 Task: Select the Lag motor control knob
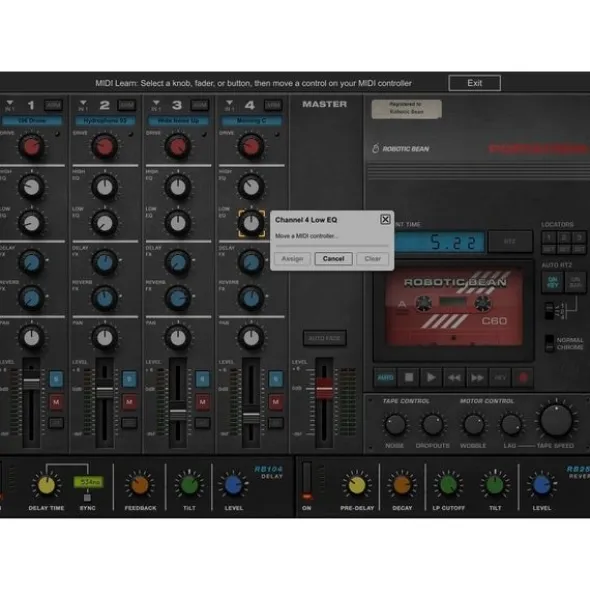click(511, 424)
